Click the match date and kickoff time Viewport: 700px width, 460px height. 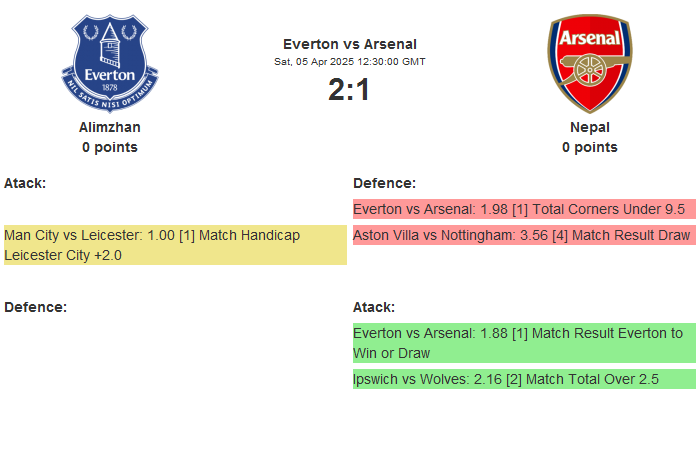tap(350, 61)
